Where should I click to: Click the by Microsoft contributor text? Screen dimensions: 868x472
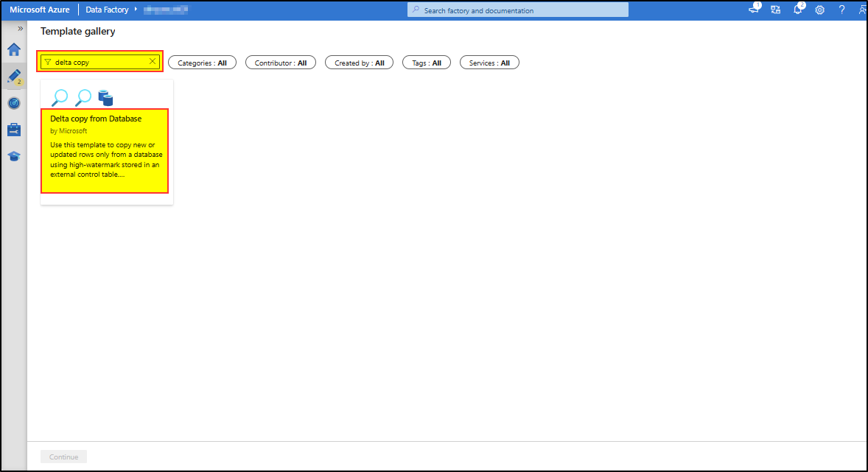pos(69,131)
